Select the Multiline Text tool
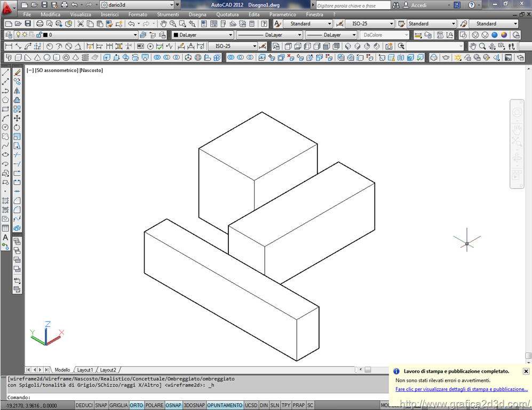532x410 pixels. pos(5,238)
